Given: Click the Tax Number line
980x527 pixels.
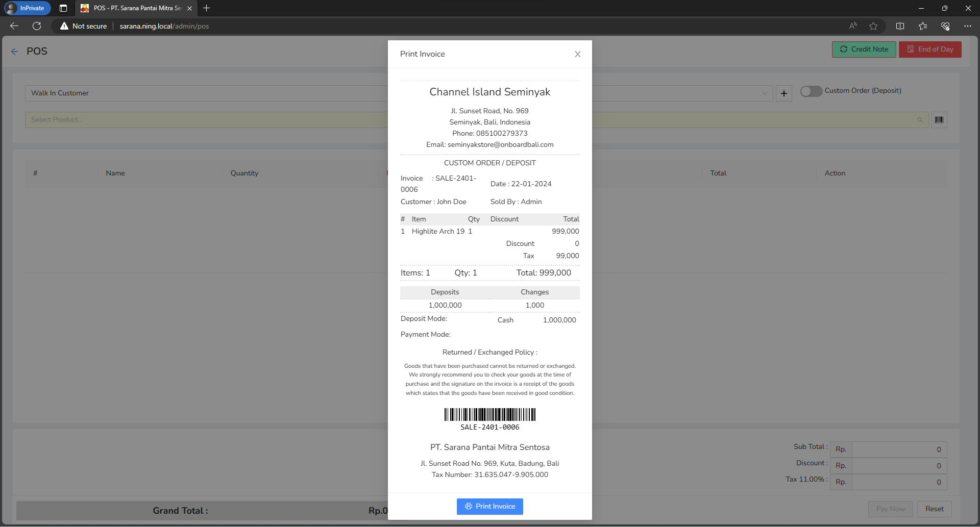Looking at the screenshot, I should coord(489,475).
